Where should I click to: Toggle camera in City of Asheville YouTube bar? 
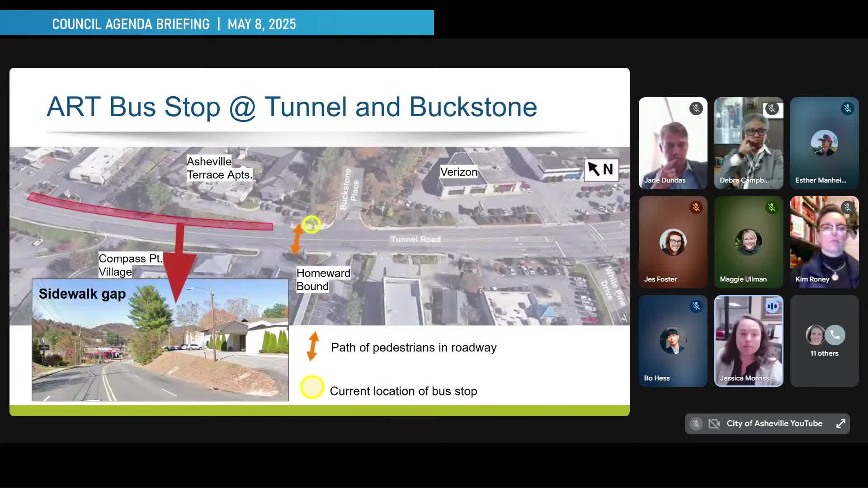pos(714,424)
